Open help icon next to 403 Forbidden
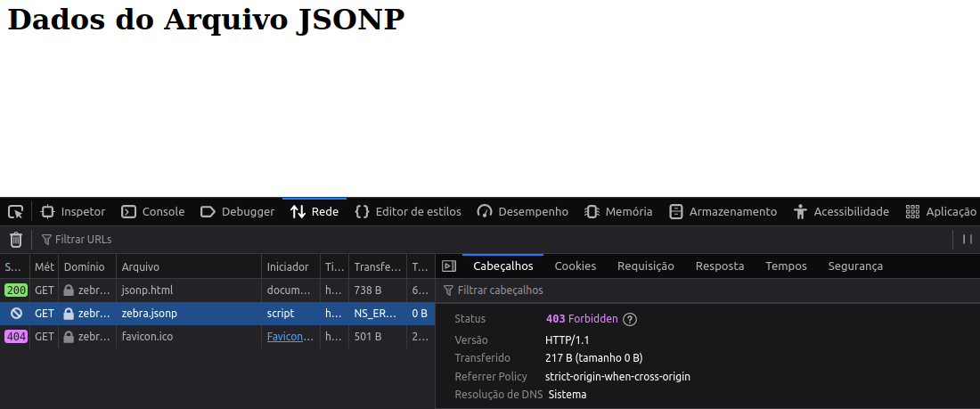The image size is (980, 409). pyautogui.click(x=630, y=319)
